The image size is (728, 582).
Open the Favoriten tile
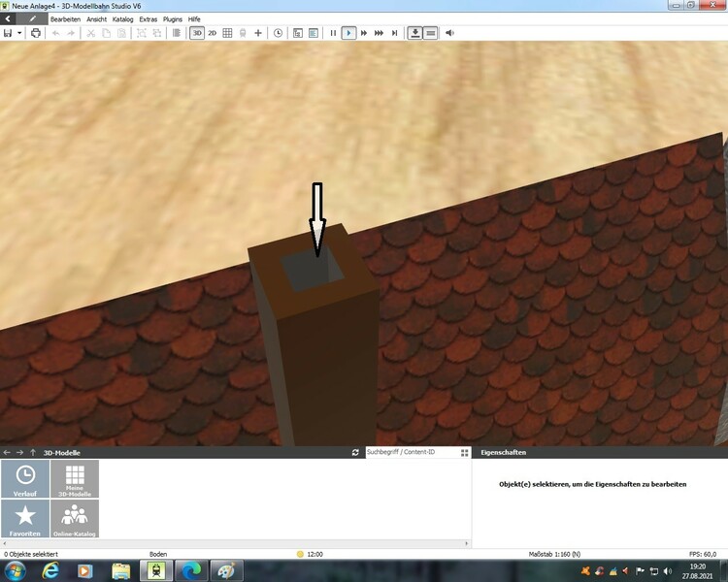pos(25,519)
